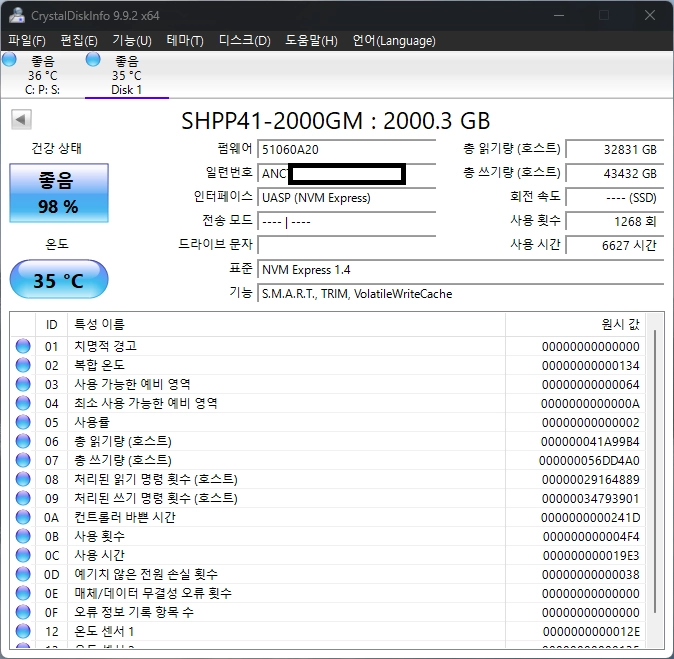Click status orb of row 0A
Image resolution: width=674 pixels, height=659 pixels.
23,517
